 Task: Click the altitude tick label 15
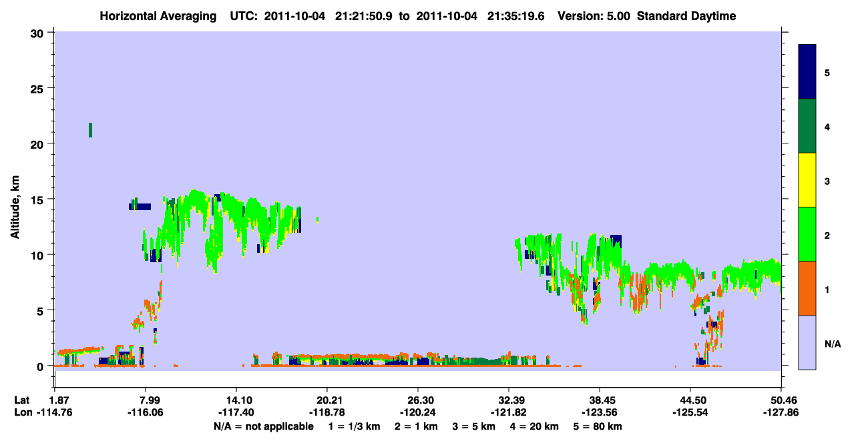39,199
